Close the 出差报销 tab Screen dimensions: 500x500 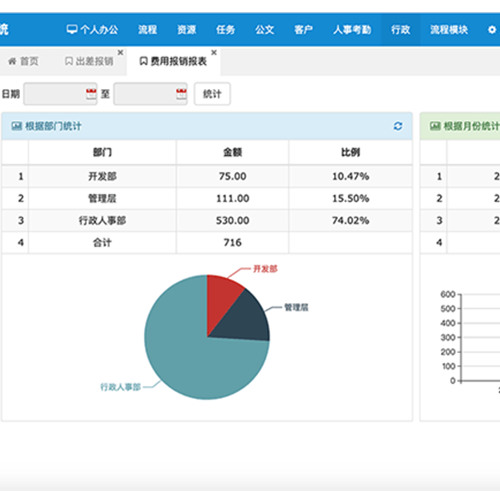tap(120, 53)
